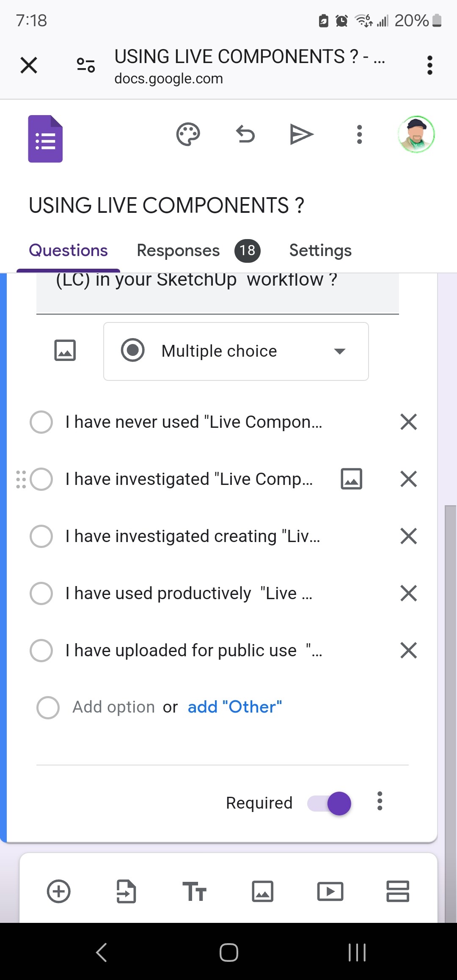Tap the send form paper plane icon
457x980 pixels.
[301, 135]
